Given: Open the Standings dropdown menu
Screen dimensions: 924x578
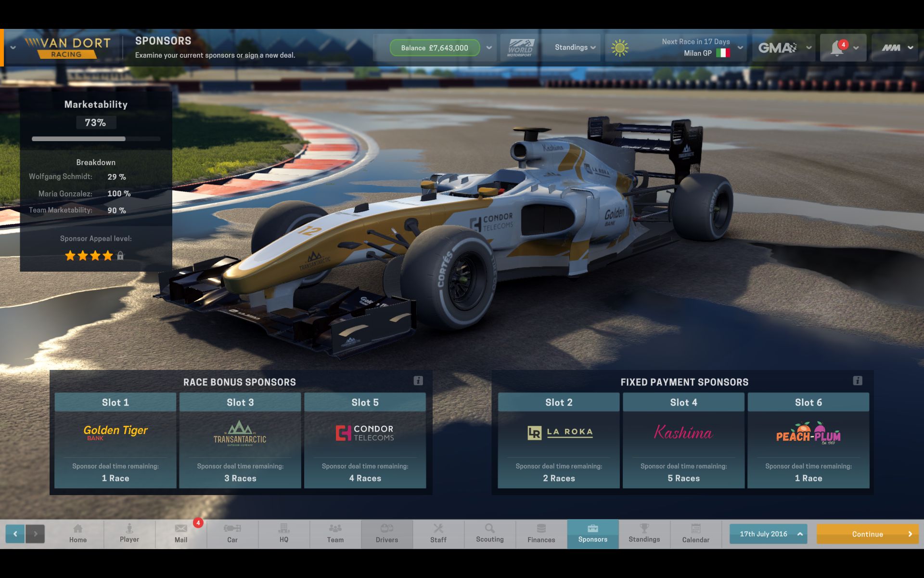Looking at the screenshot, I should tap(575, 47).
